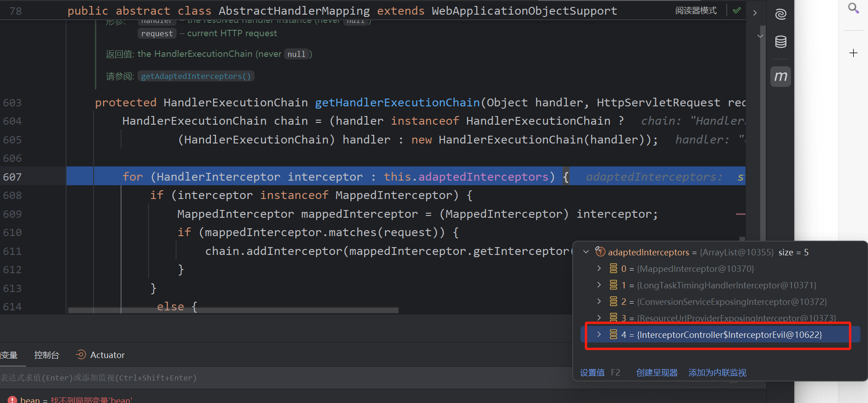Click the InterceptorController$InterceptorEvil@10622 value
868x403 pixels.
pyautogui.click(x=729, y=335)
